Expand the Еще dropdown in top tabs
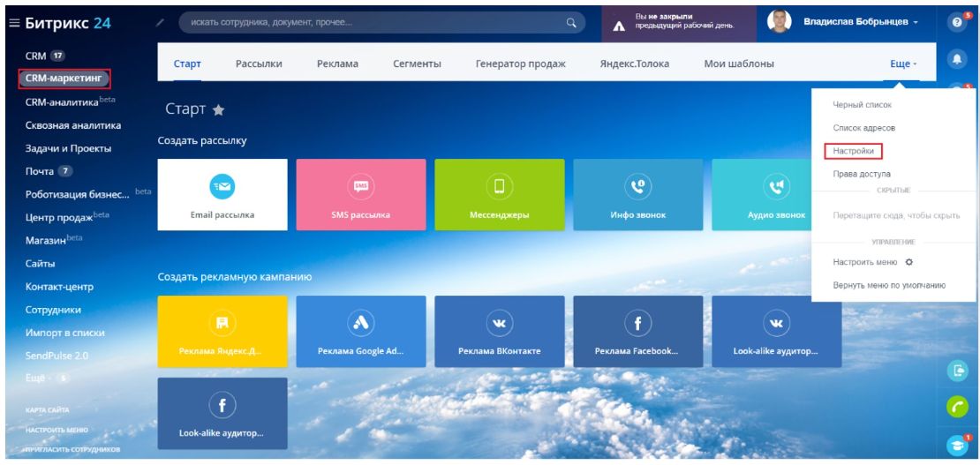Screen dimensions: 980x465 coord(903,64)
